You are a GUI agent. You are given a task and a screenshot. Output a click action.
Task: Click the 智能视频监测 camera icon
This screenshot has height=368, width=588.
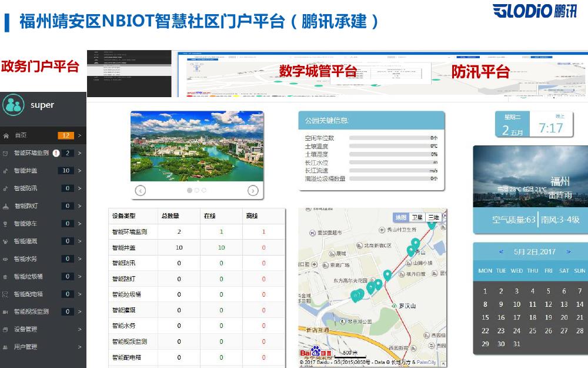(5, 311)
